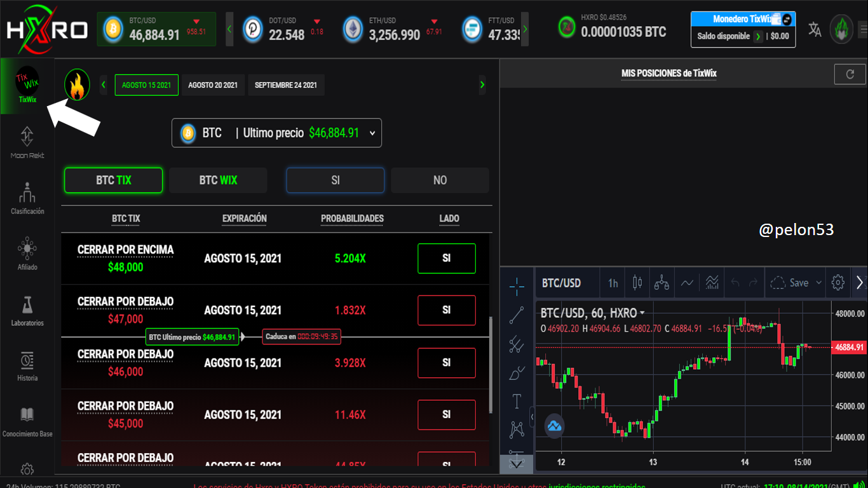Collapse the drawing toolbar panel
The width and height of the screenshot is (868, 488).
[532, 417]
